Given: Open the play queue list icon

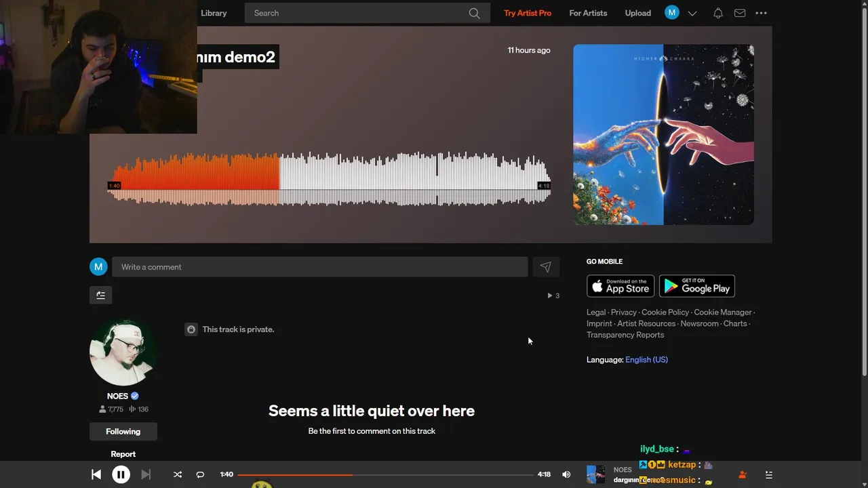Looking at the screenshot, I should (768, 474).
